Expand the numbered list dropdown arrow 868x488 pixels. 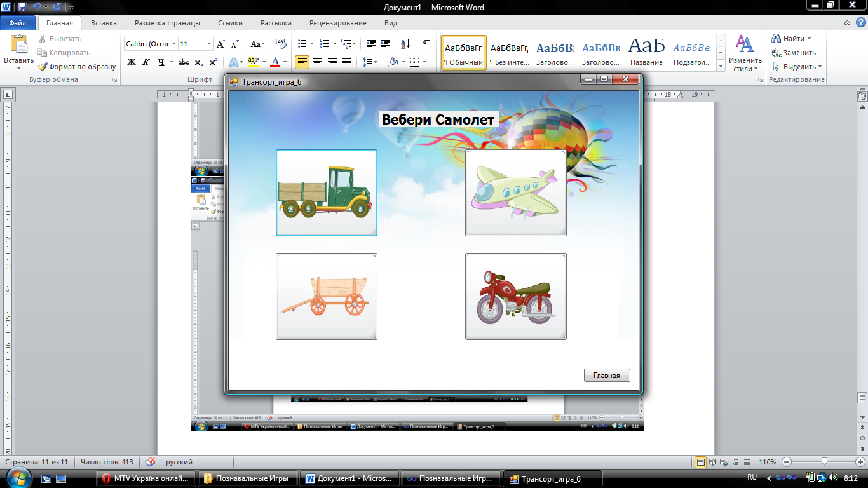click(x=334, y=44)
